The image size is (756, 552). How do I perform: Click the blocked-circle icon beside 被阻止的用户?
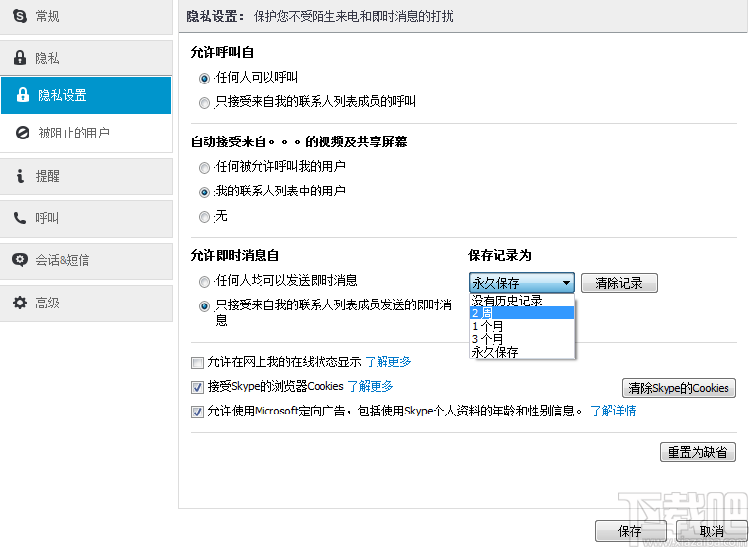click(23, 133)
